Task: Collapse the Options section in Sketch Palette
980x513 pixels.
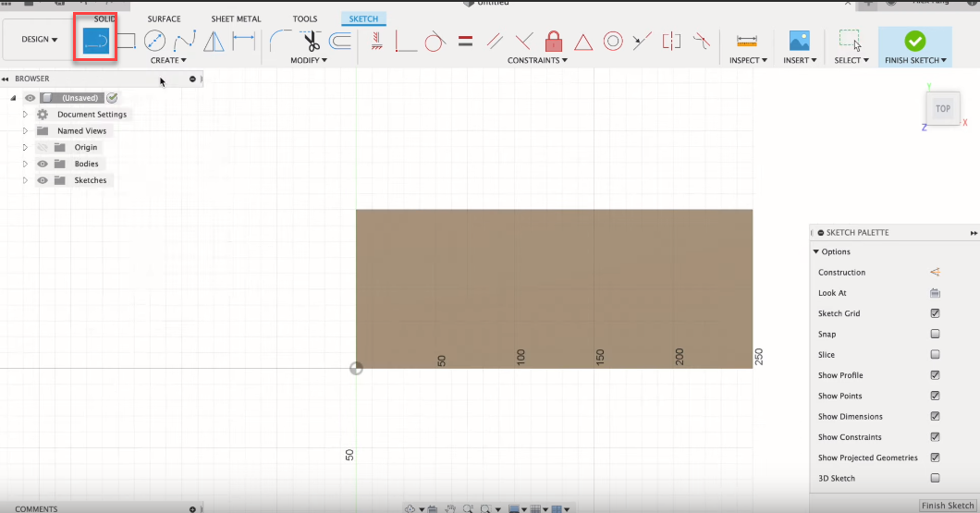Action: pyautogui.click(x=816, y=251)
